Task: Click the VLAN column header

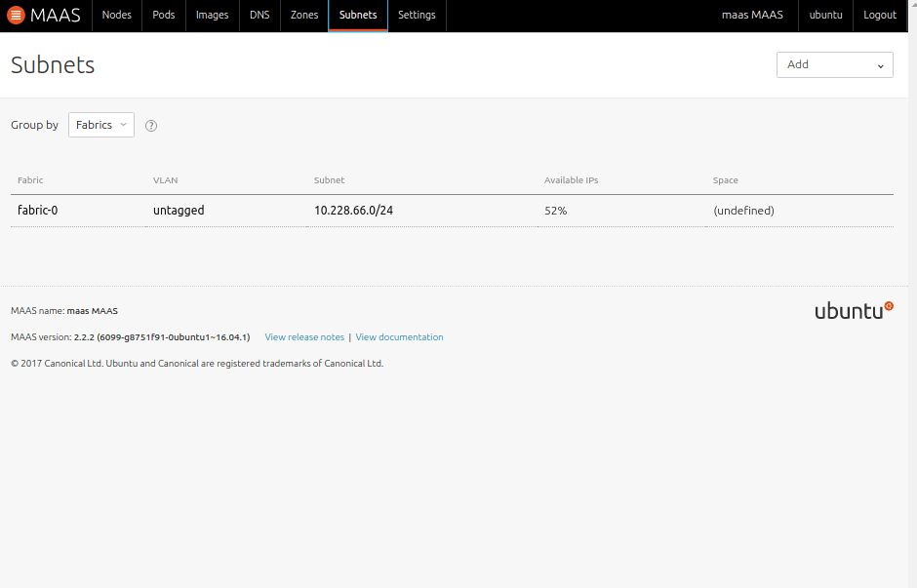Action: [x=165, y=180]
